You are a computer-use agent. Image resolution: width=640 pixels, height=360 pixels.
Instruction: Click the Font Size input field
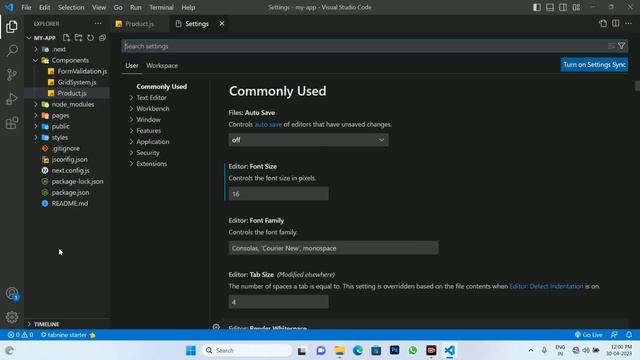pos(278,194)
